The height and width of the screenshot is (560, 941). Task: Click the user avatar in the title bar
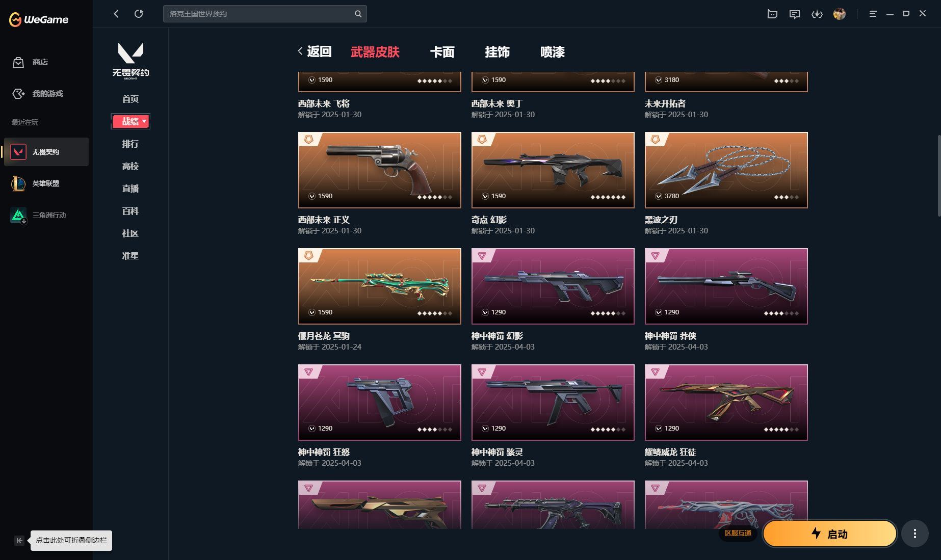click(x=839, y=14)
